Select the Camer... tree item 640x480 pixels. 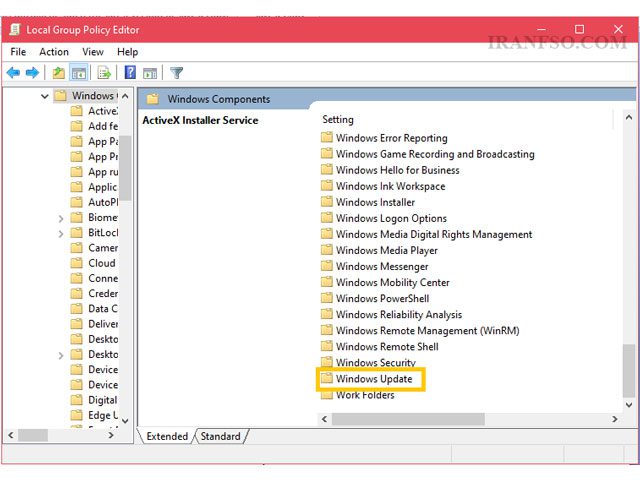click(95, 248)
